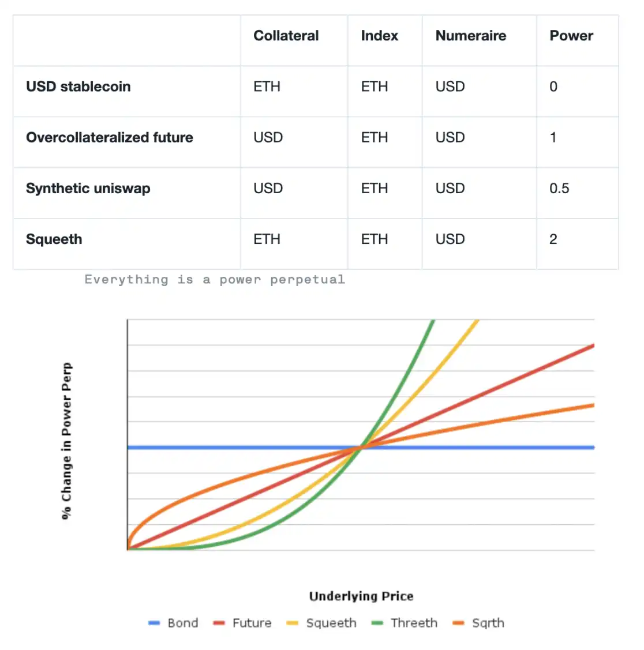This screenshot has width=644, height=650.
Task: Click the Synthetic uniswap row label
Action: 88,189
